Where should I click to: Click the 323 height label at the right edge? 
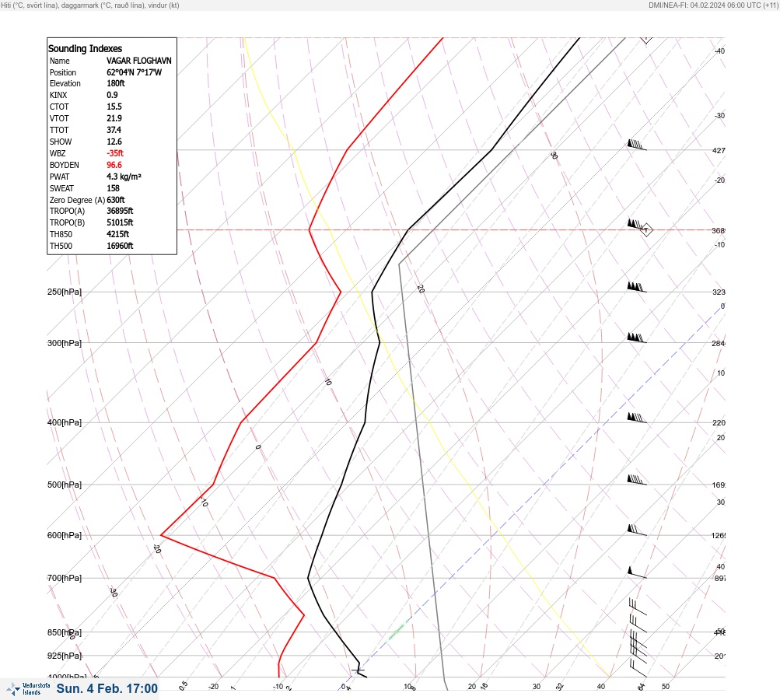tap(719, 292)
